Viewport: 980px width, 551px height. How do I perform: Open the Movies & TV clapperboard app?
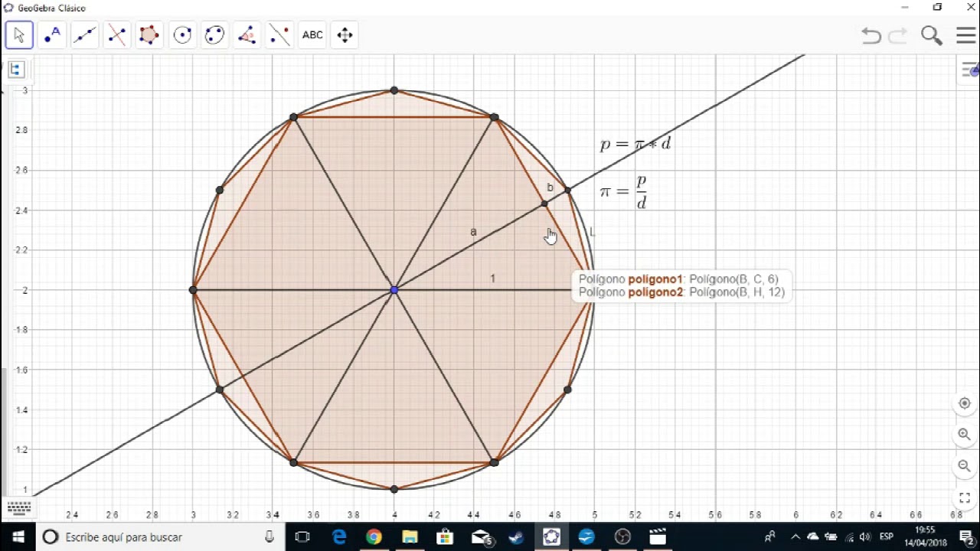point(658,537)
